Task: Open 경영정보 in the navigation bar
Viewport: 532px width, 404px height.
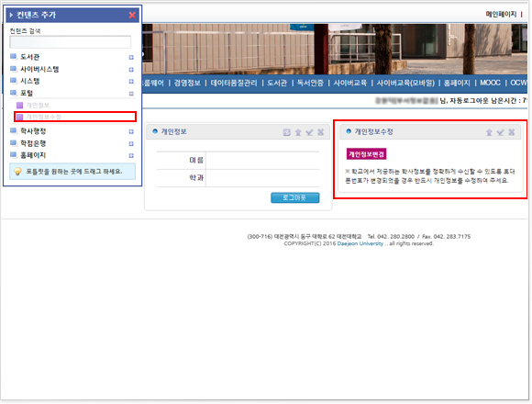Action: pos(187,84)
